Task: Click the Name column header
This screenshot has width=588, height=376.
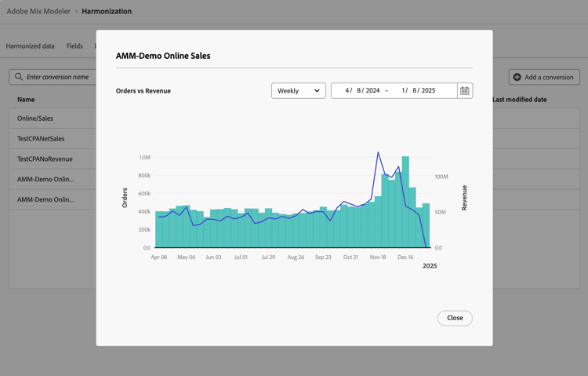Action: click(26, 100)
